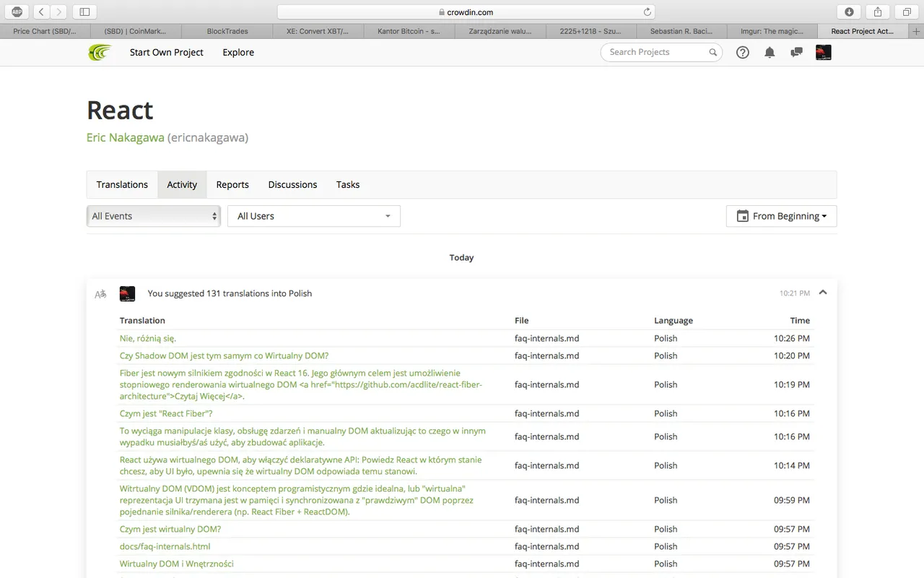
Task: Open translation starting 'Witrtualny DOM (VDOM)'
Action: pos(297,500)
